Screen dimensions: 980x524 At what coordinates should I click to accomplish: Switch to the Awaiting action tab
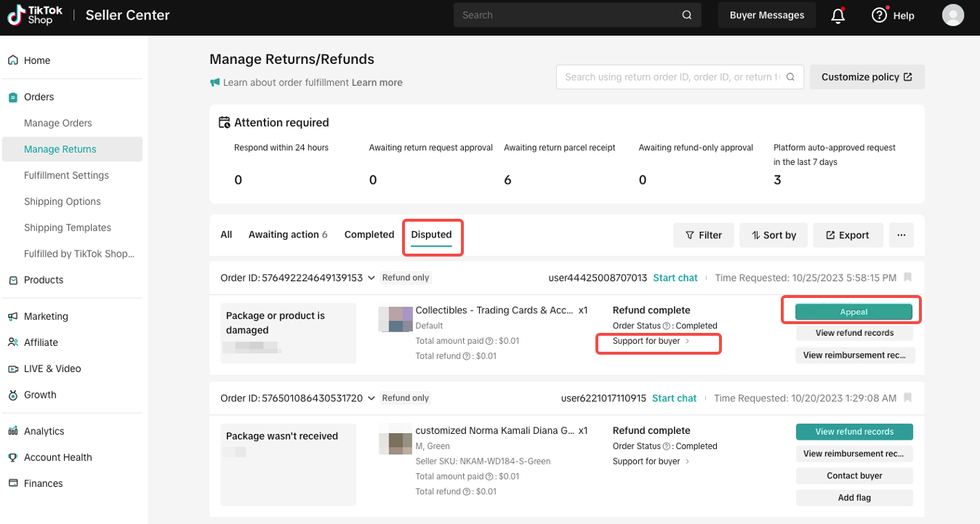[287, 235]
